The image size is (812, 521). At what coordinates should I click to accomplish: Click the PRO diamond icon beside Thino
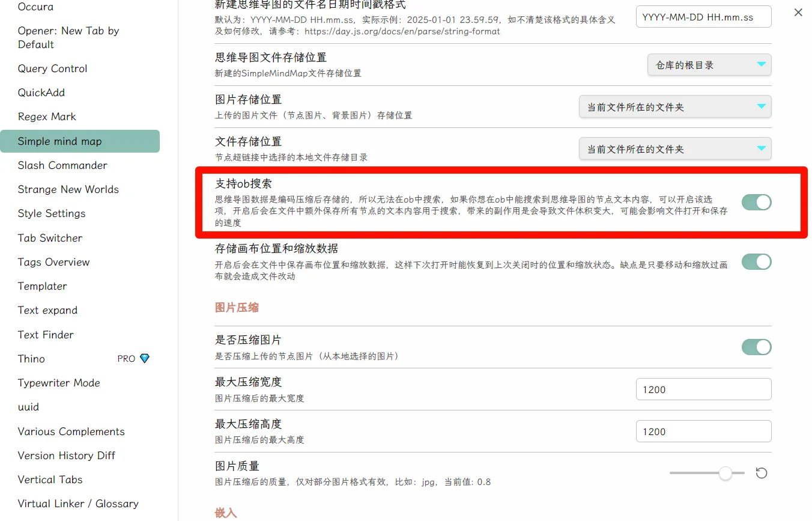coord(144,359)
